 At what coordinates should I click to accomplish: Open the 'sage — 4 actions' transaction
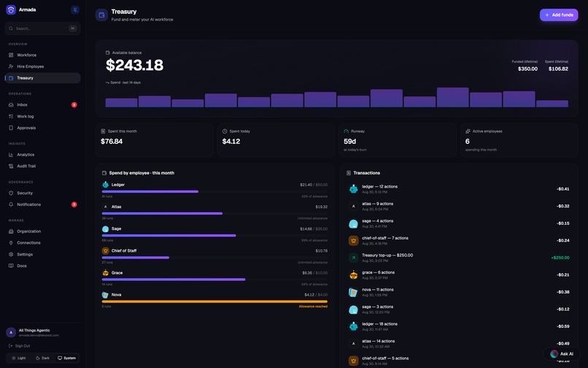tap(459, 223)
